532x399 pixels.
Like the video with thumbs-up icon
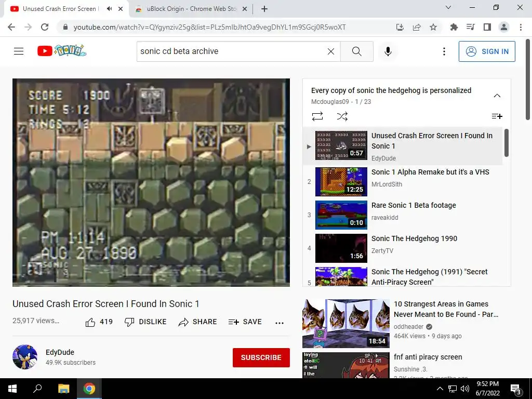[90, 322]
